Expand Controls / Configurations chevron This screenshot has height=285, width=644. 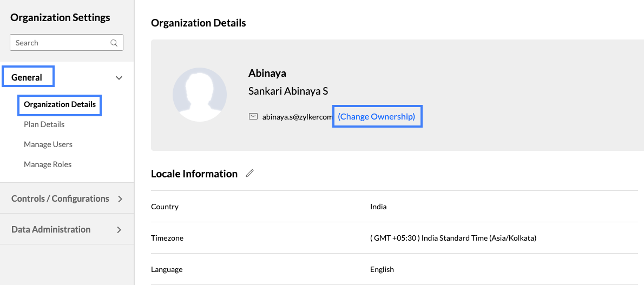coord(120,199)
